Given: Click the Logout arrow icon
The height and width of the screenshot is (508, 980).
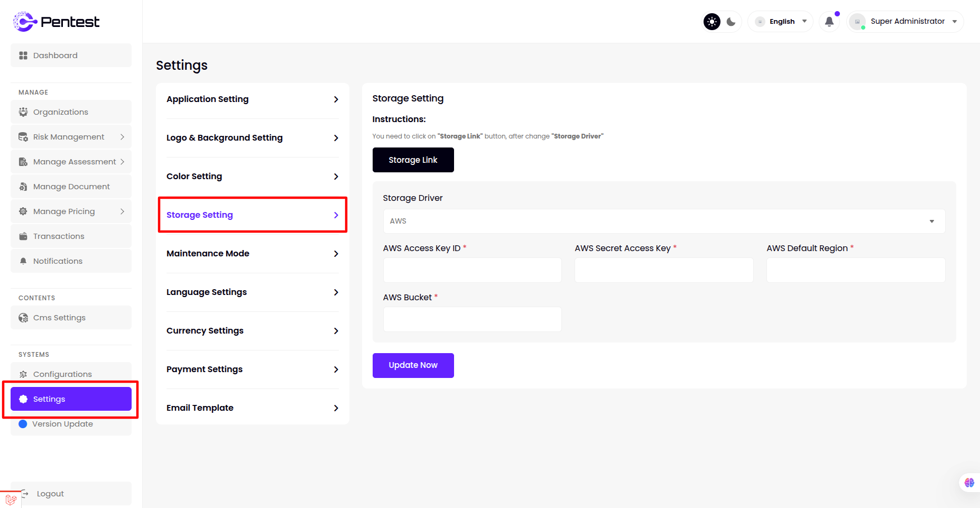Looking at the screenshot, I should (x=25, y=494).
